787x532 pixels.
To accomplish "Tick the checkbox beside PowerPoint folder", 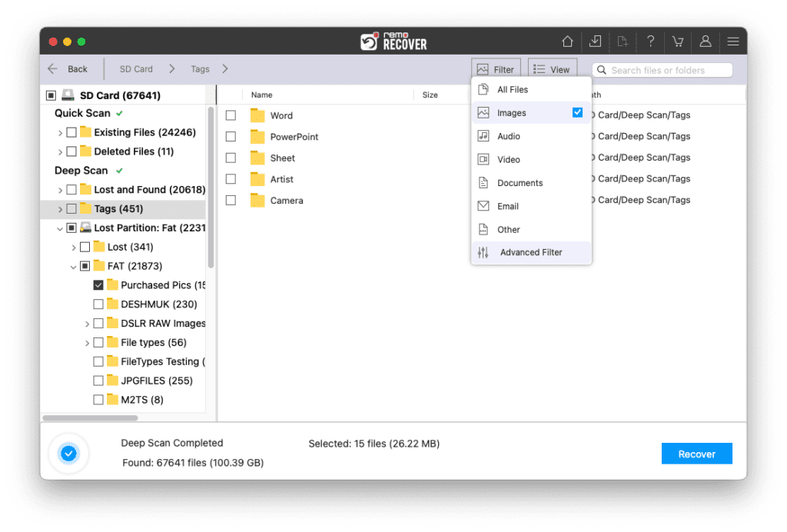I will click(x=231, y=137).
